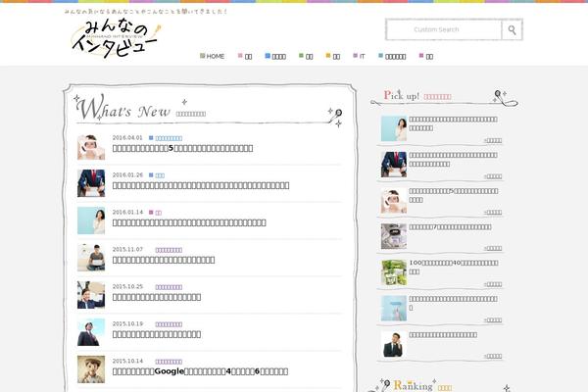Open the nav item with the yellow square
The width and height of the screenshot is (588, 392).
333,56
